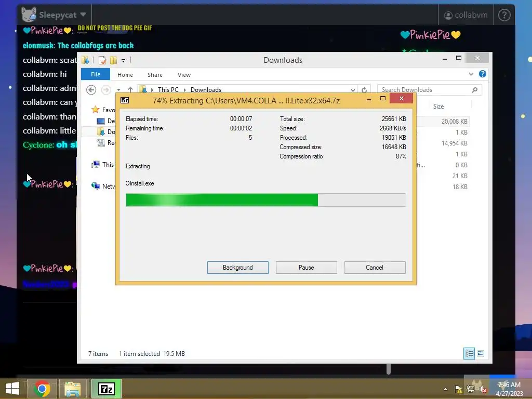Select Network in navigation pane
This screenshot has height=399, width=532.
pyautogui.click(x=103, y=186)
